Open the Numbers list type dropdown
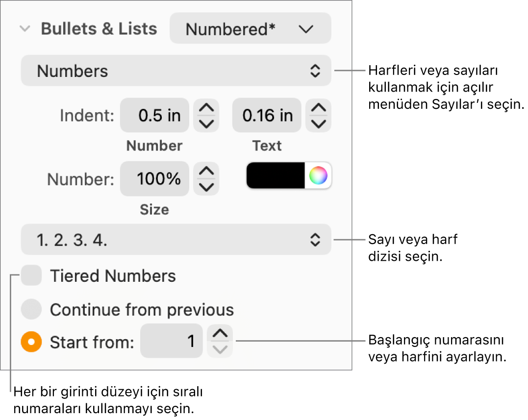Screen dimensions: 528x420 tap(176, 71)
